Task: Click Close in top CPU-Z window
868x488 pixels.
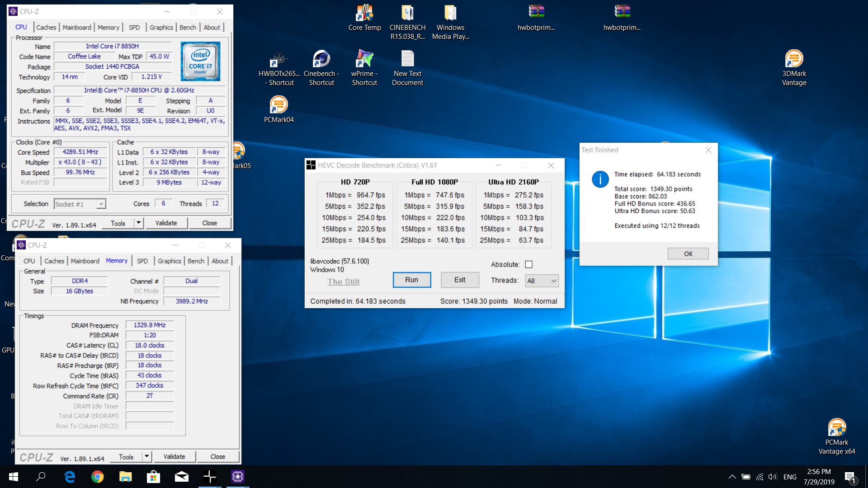Action: pos(209,223)
